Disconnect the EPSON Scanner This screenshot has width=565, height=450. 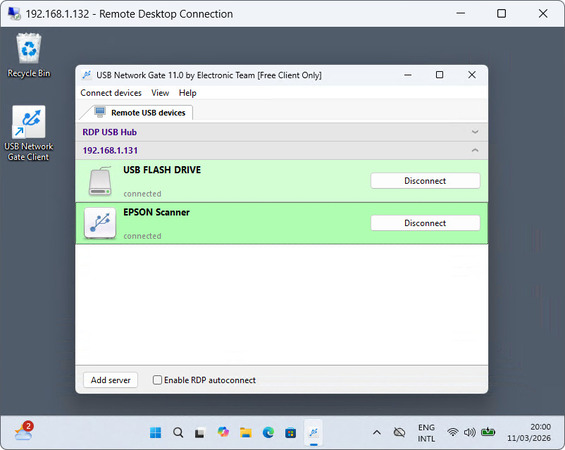(x=425, y=223)
